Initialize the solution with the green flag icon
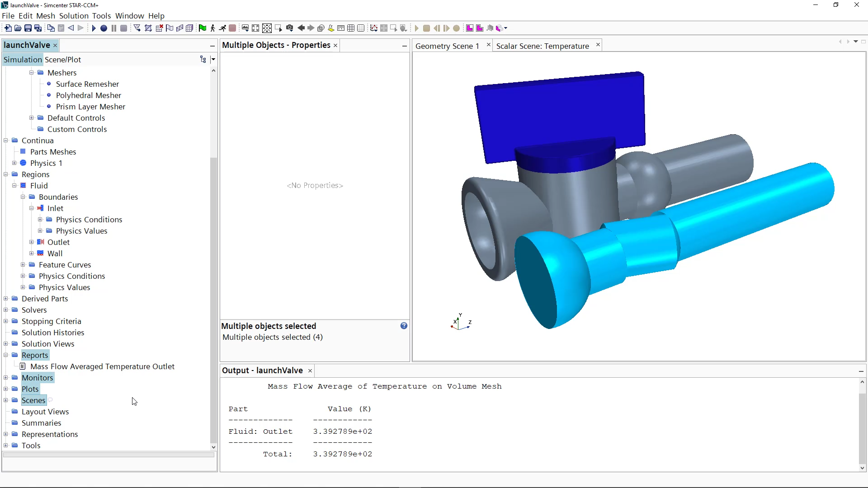This screenshot has width=868, height=488. point(203,28)
